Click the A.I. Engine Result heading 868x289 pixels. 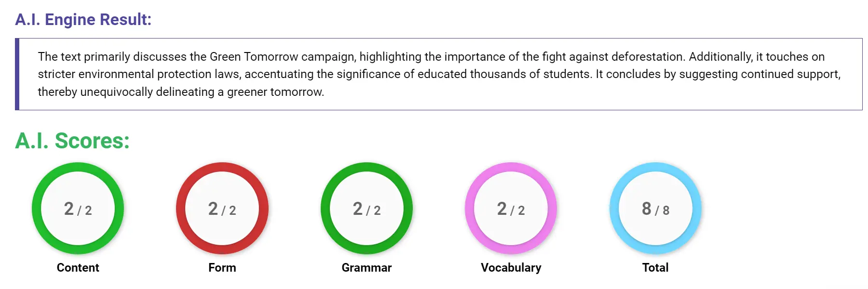(x=83, y=19)
